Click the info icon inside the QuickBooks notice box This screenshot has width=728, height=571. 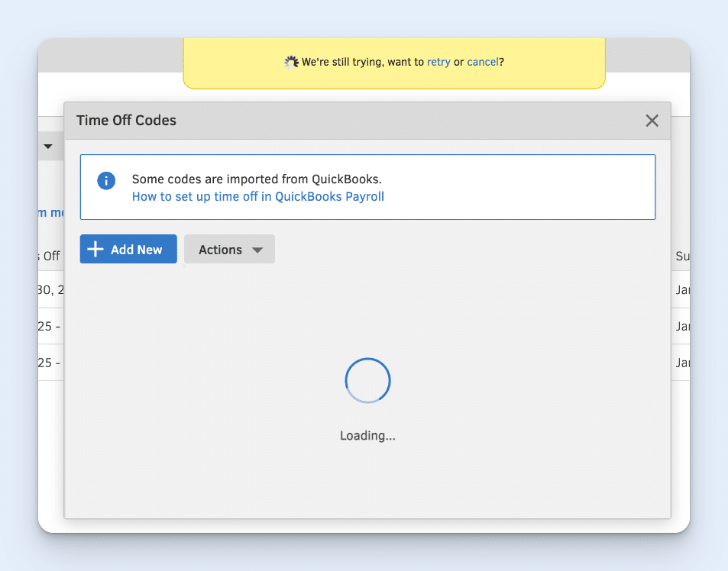(106, 181)
